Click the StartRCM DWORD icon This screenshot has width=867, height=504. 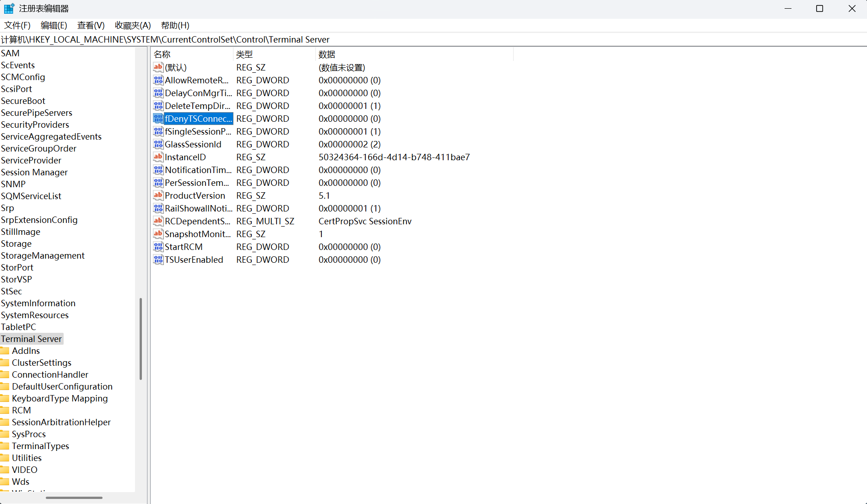158,247
